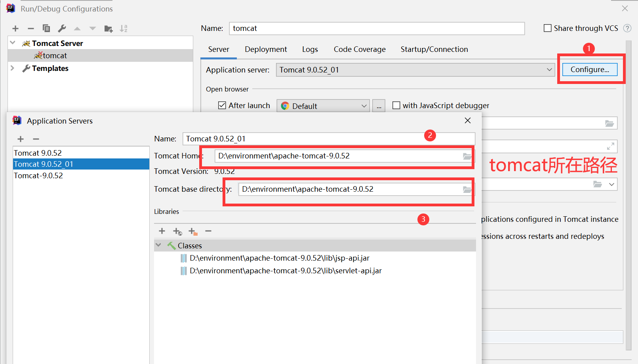Toggle After launch checkbox
638x364 pixels.
222,105
